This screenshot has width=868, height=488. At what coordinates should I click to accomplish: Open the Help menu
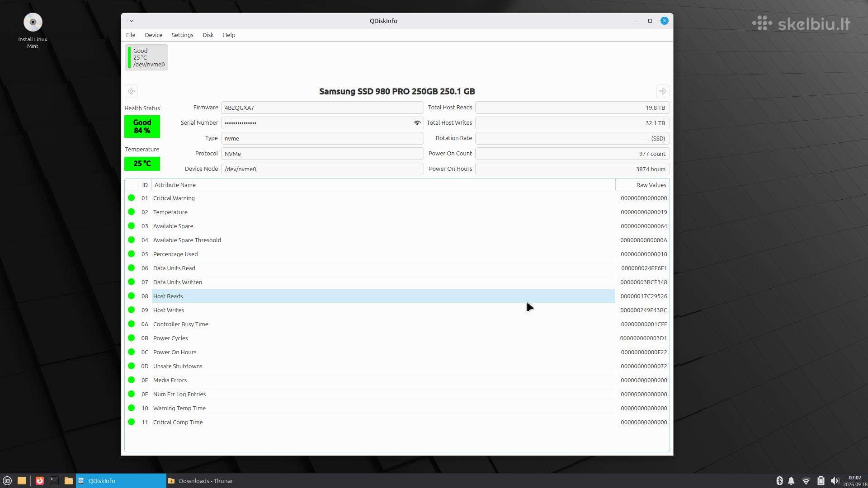pos(229,35)
